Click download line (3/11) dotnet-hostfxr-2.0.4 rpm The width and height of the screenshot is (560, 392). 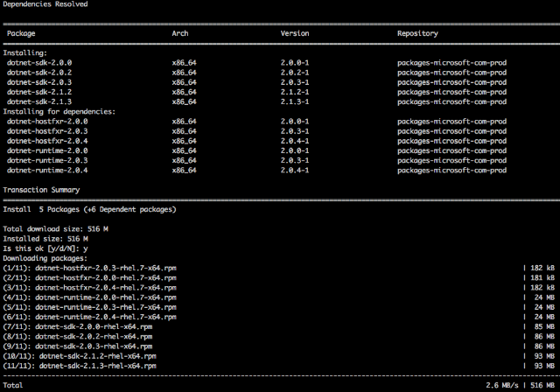89,288
